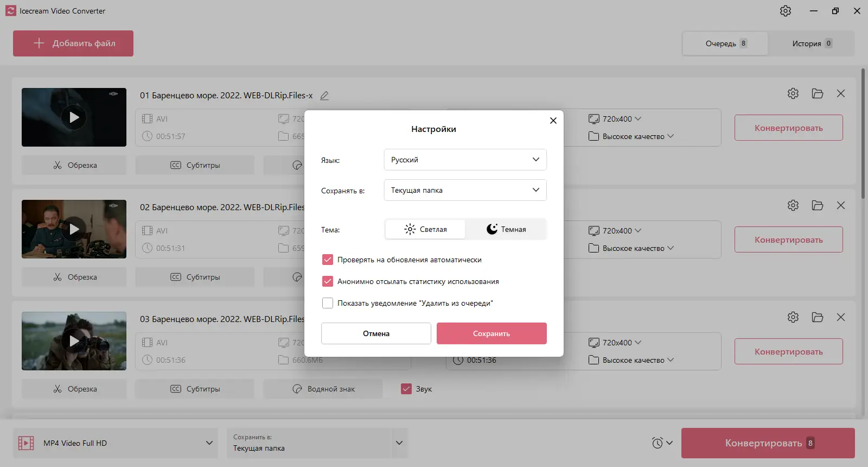Rename the 01 Баренцево море file with the pencil icon
Viewport: 868px width, 467px height.
[x=324, y=96]
